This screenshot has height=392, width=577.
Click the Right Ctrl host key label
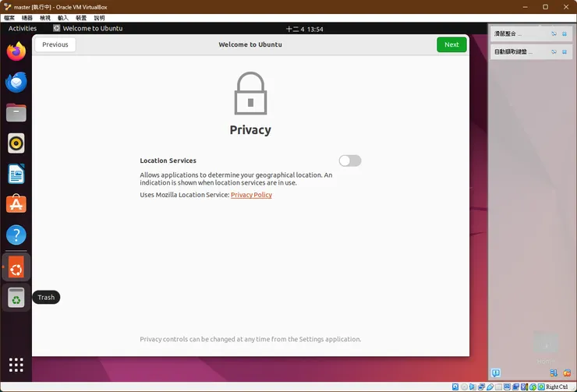[x=557, y=387]
